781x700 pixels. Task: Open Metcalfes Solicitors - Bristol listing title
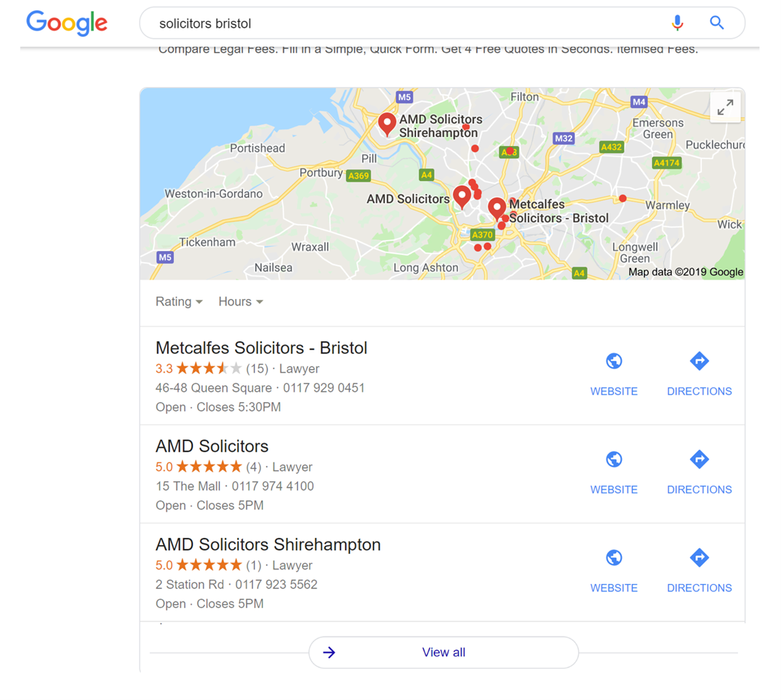point(261,348)
